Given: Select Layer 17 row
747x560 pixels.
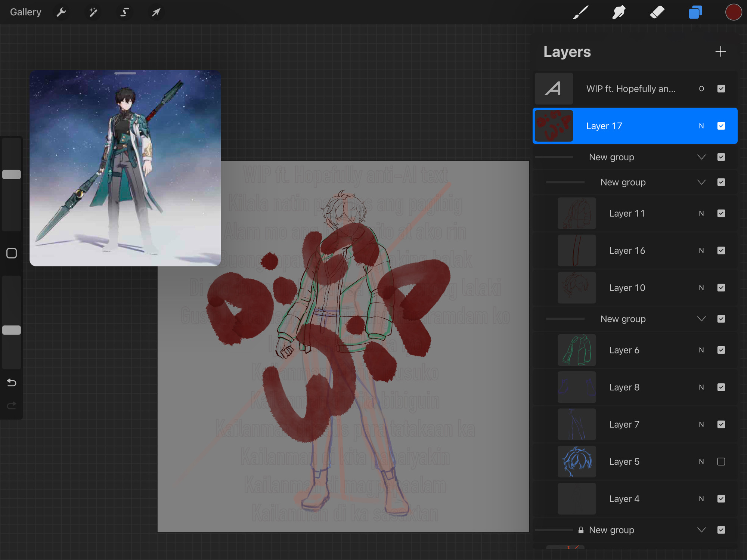Looking at the screenshot, I should point(635,126).
